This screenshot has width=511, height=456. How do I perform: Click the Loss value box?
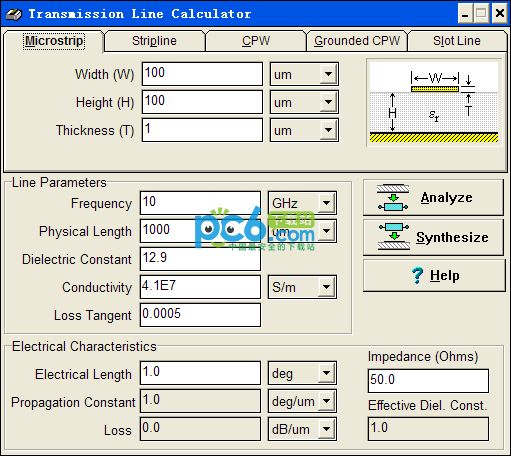200,429
